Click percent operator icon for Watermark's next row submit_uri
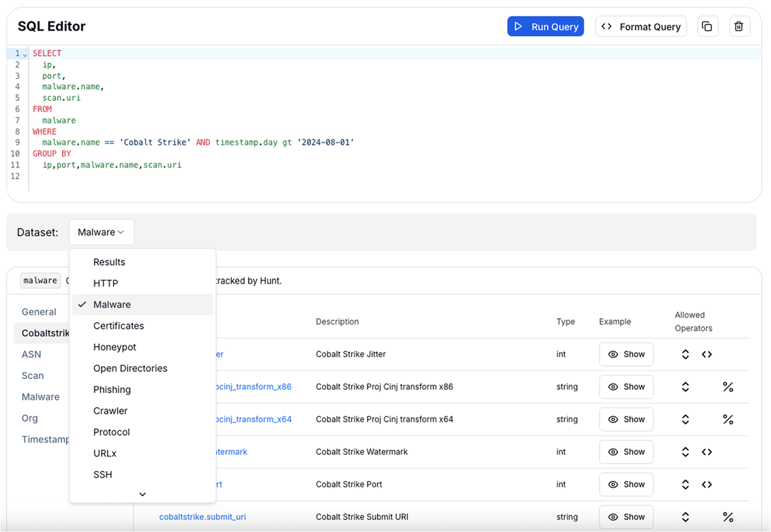Screen dimensions: 771x532 [728, 517]
